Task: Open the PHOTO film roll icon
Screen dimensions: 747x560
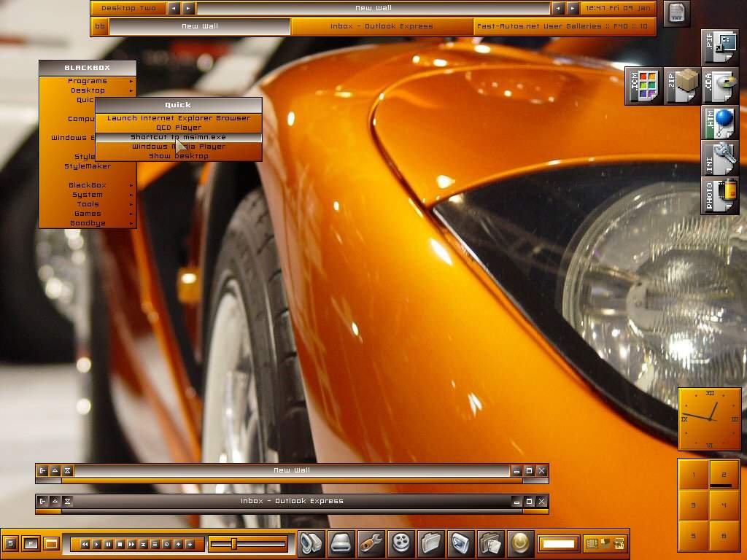Action: [719, 194]
